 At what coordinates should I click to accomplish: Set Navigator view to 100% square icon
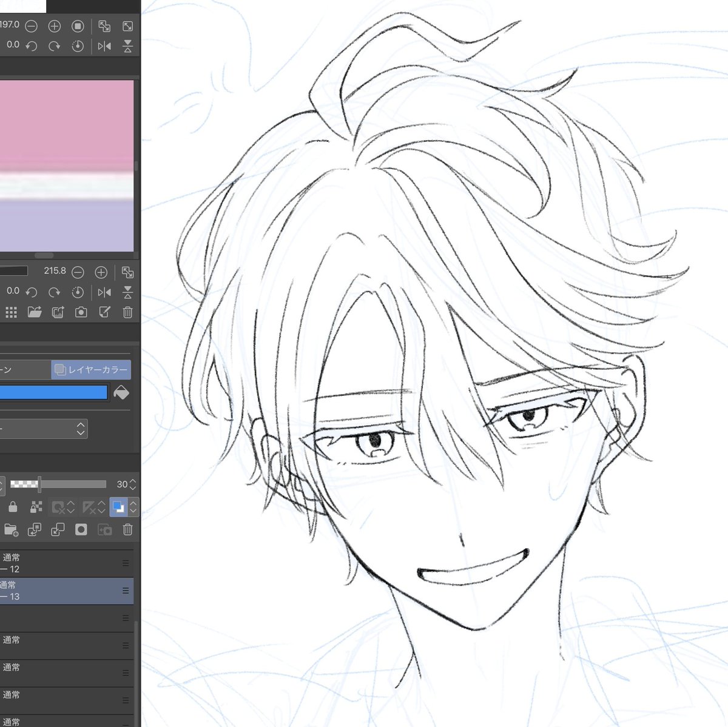[x=78, y=26]
